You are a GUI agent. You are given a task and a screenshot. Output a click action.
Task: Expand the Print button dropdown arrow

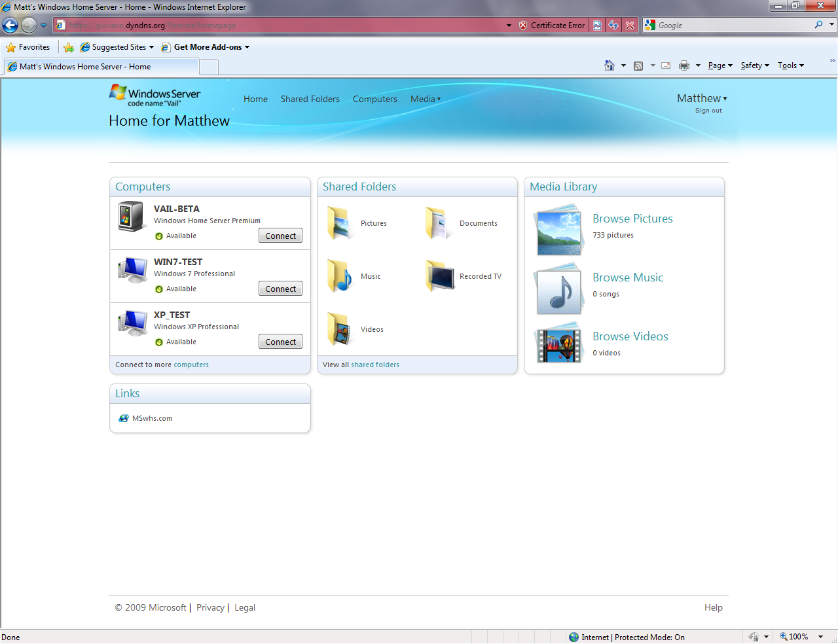698,65
